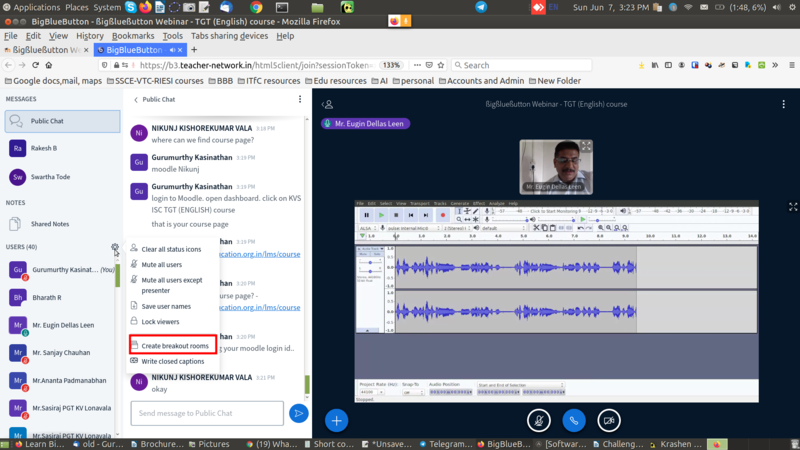Select user Mr. Eugin Dellas Leen in the list
The image size is (800, 450).
(61, 325)
